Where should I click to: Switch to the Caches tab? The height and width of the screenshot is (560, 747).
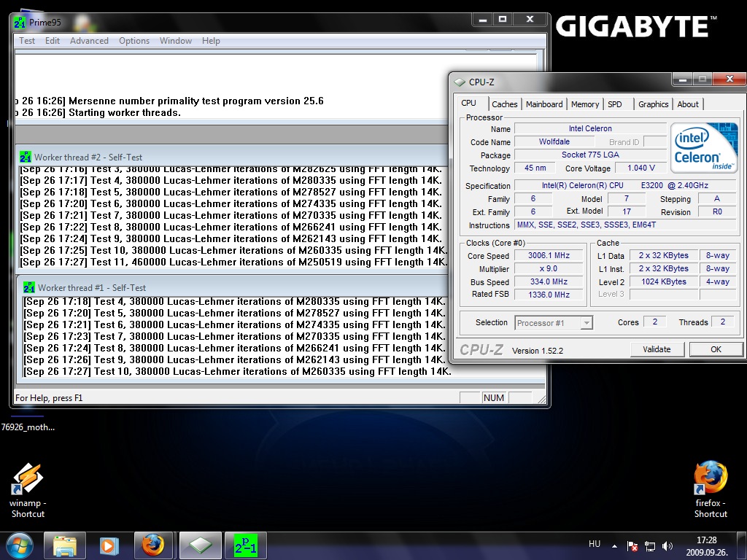click(x=505, y=104)
